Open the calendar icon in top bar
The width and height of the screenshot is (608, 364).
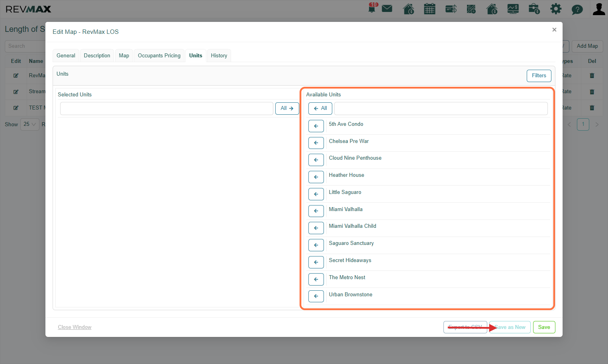[x=430, y=9]
